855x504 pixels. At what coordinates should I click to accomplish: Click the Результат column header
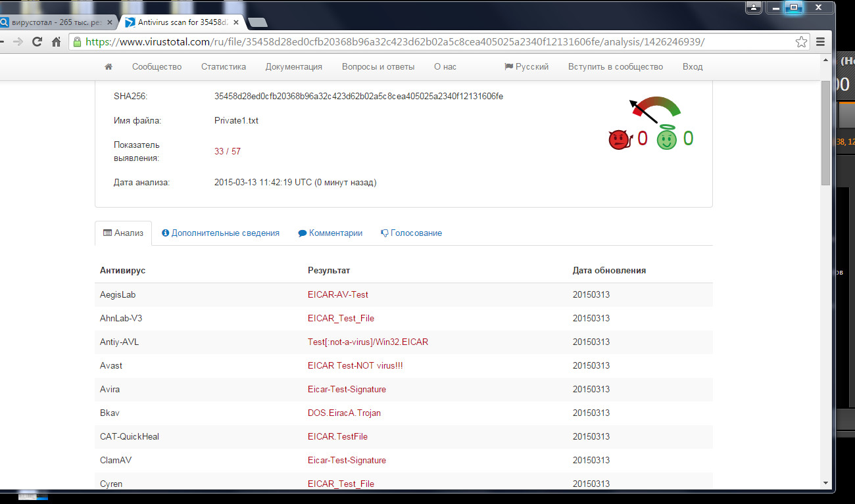pos(329,270)
